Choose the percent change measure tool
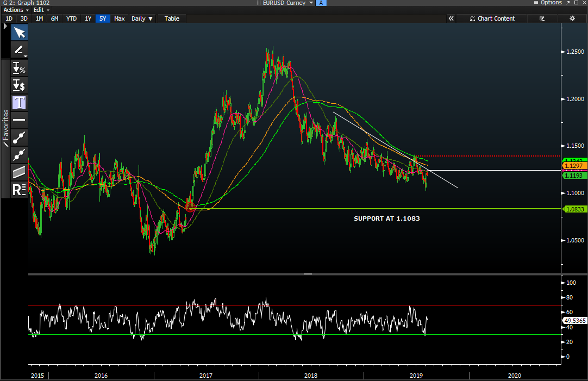This screenshot has width=588, height=381. coord(20,68)
